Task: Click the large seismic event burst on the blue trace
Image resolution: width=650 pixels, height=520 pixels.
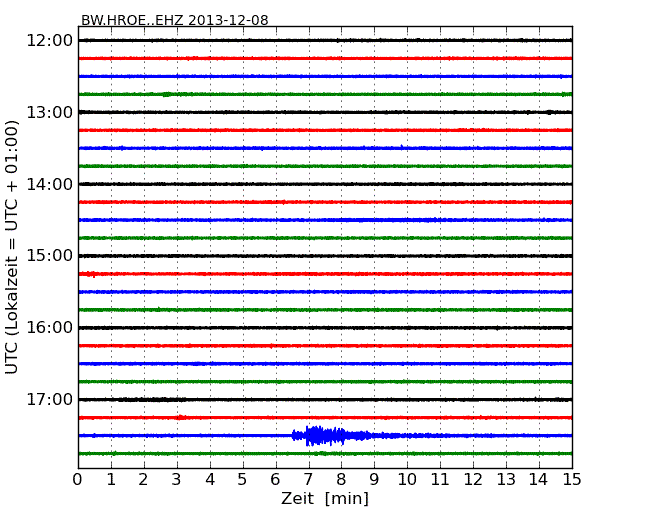Action: (332, 435)
